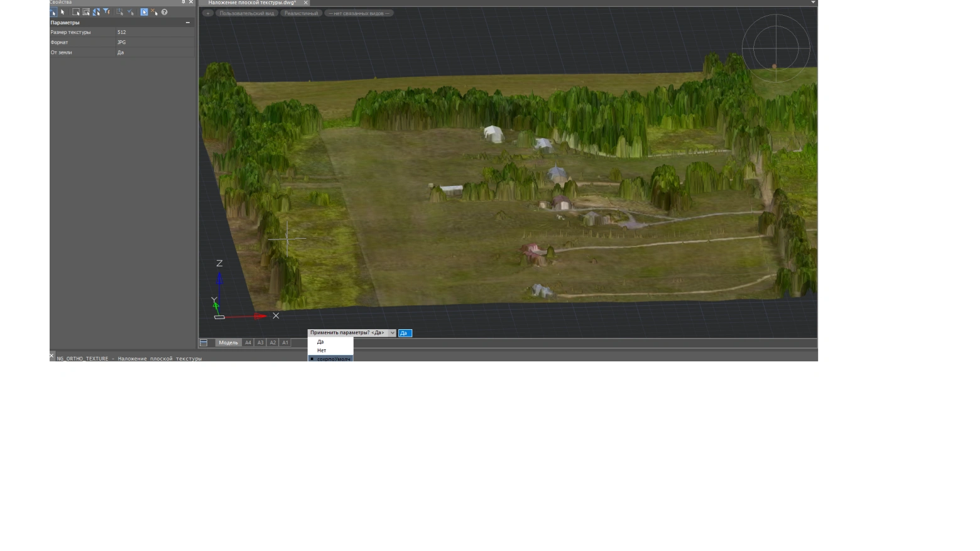The width and height of the screenshot is (980, 551).
Task: Click the cursor with orange cross icon
Action: (154, 12)
